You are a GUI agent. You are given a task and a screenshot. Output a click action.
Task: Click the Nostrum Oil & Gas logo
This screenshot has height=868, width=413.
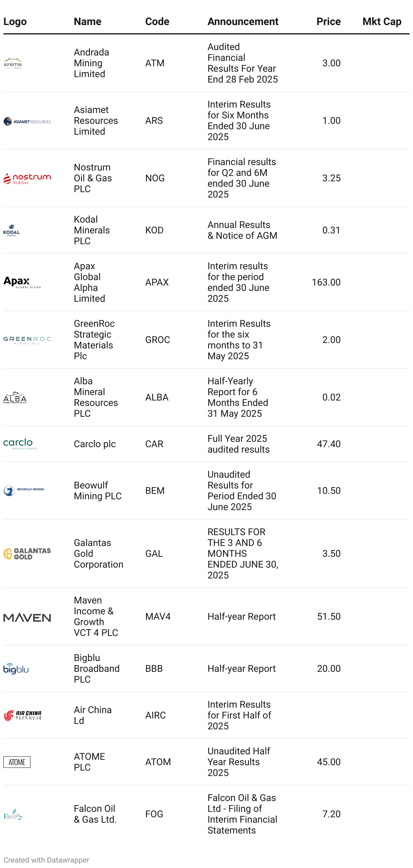pyautogui.click(x=27, y=178)
